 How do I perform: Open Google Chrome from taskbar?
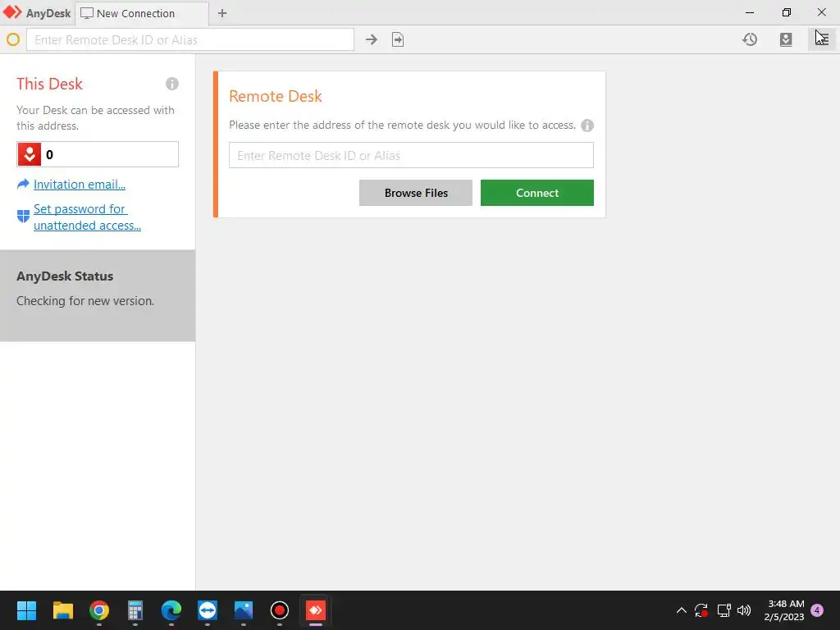[x=99, y=610]
